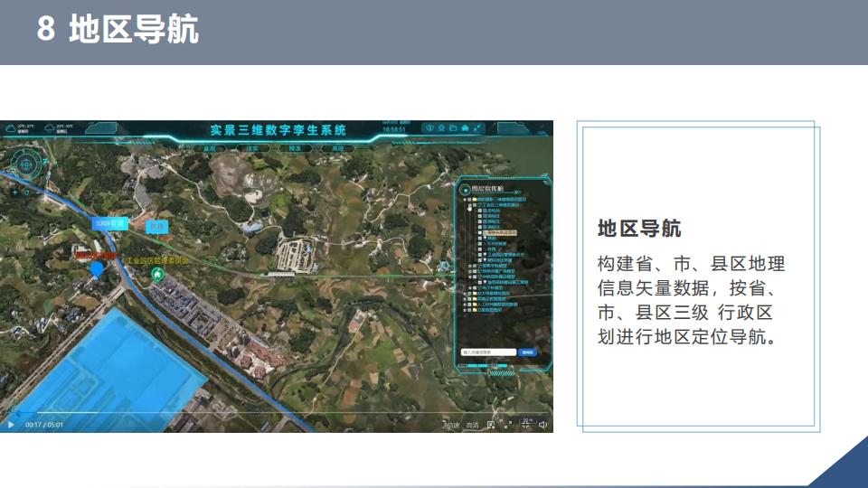Select the fourth mode tab under the system title
Screen dimensions: 868x488
click(337, 148)
